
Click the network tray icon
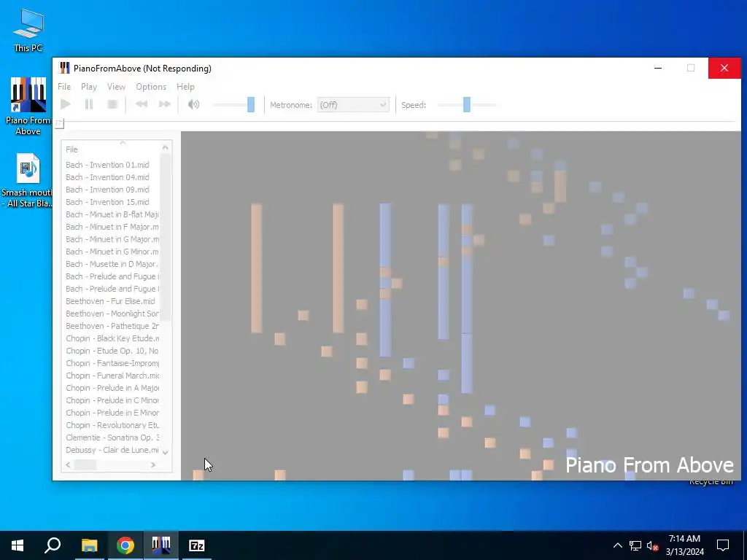click(x=635, y=545)
